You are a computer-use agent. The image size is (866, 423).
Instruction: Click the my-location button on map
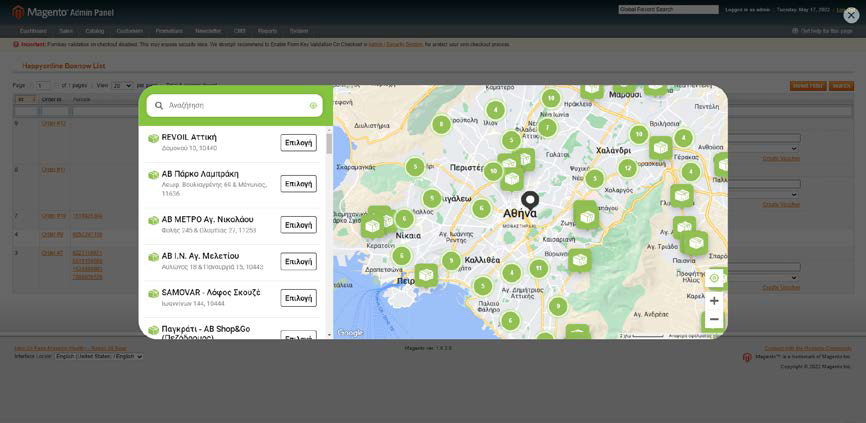(x=713, y=278)
